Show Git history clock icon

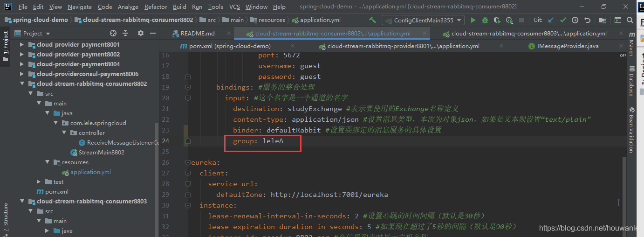tap(575, 20)
